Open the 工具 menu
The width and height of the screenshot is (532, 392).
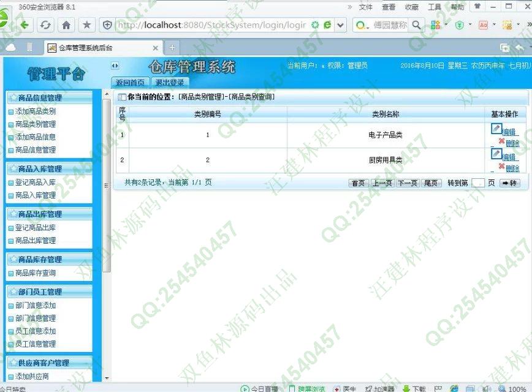(435, 7)
